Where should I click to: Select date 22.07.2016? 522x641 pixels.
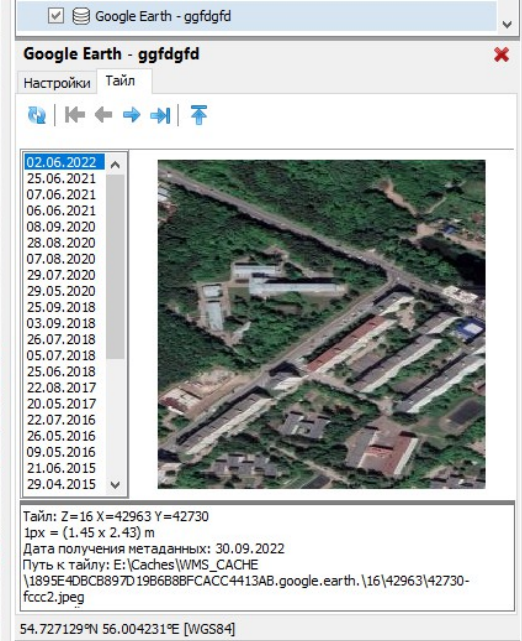[x=61, y=420]
